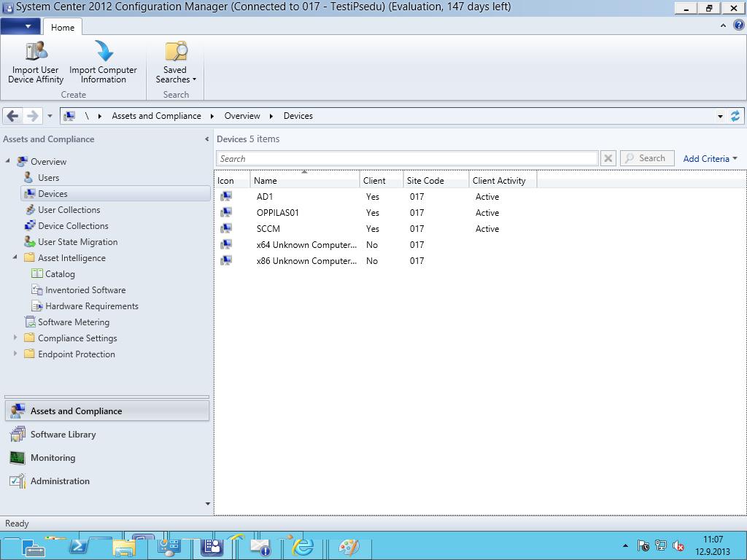Open File Explorer from the taskbar
Image resolution: width=747 pixels, height=560 pixels.
click(x=124, y=547)
